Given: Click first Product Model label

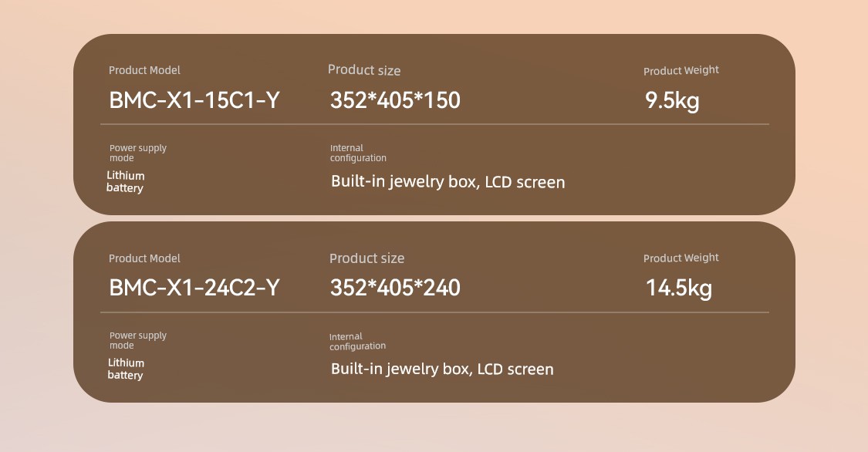Looking at the screenshot, I should point(144,70).
